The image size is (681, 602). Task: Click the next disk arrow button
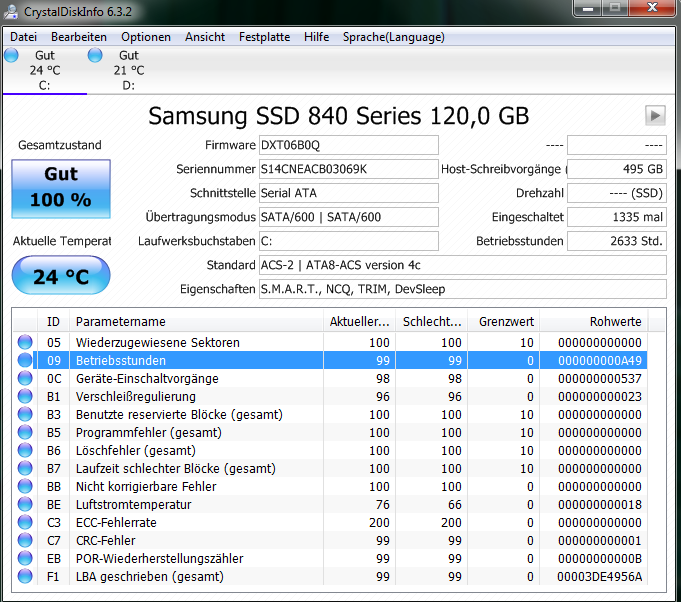(655, 116)
